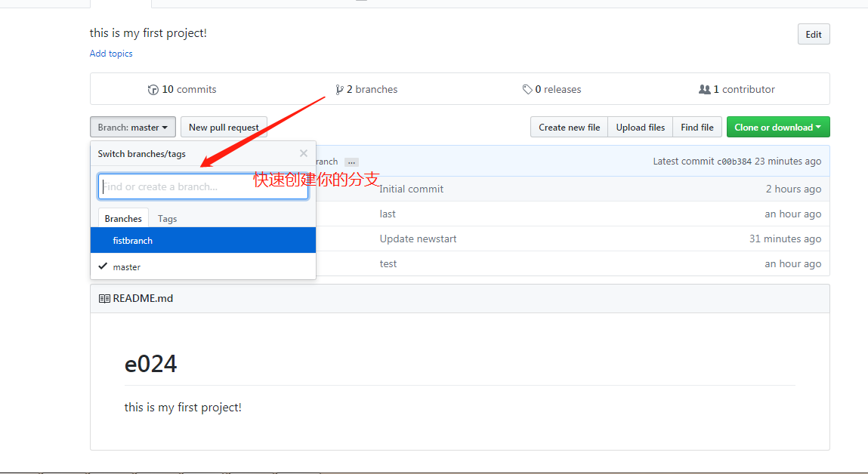Image resolution: width=868 pixels, height=474 pixels.
Task: Click the New pull request button
Action: click(x=224, y=128)
